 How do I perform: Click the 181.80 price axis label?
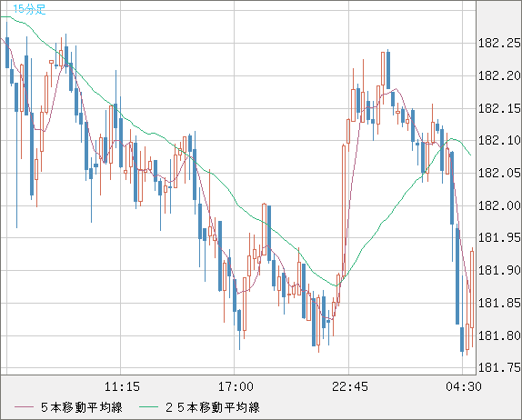pyautogui.click(x=499, y=335)
